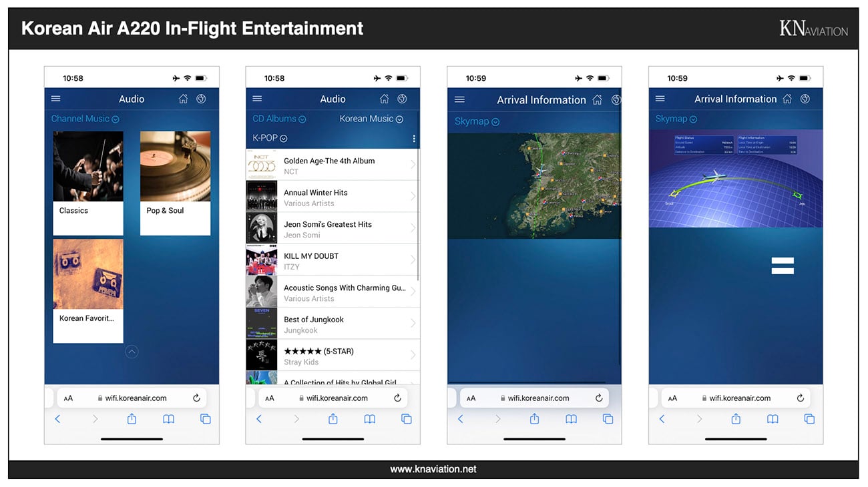Tap globe icon on globe flight-path screen
Viewport: 868px width, 487px height.
tap(805, 99)
